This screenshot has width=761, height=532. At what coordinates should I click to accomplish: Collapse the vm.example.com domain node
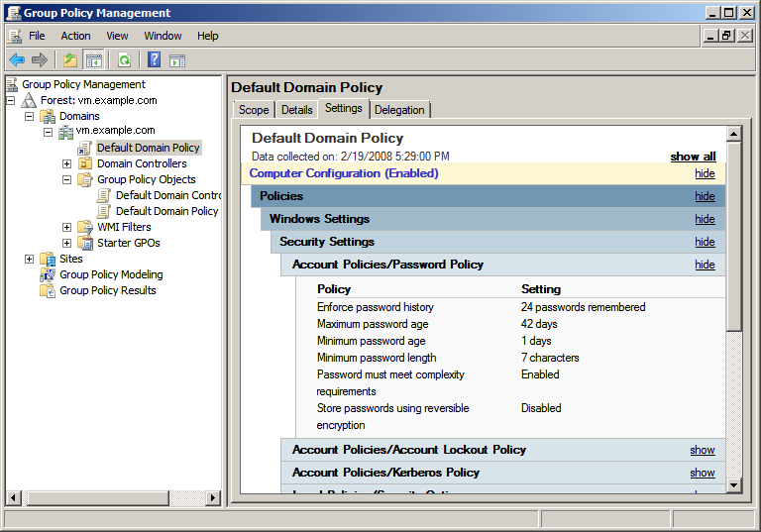pos(48,132)
